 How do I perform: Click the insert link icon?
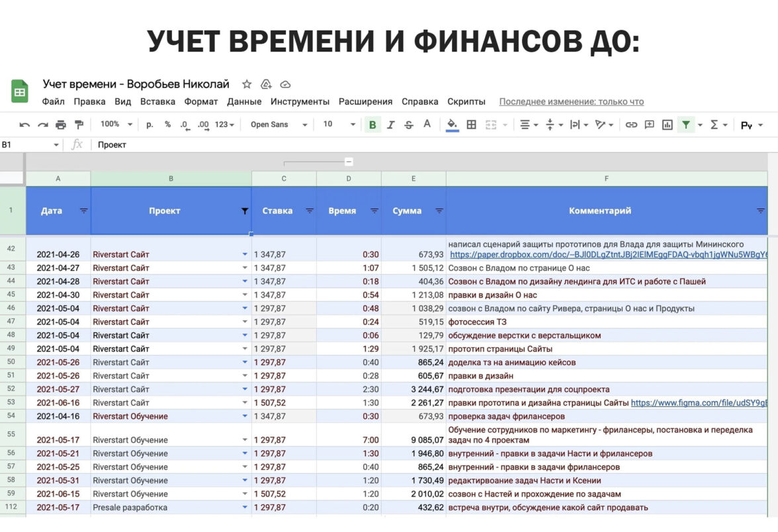click(x=631, y=124)
